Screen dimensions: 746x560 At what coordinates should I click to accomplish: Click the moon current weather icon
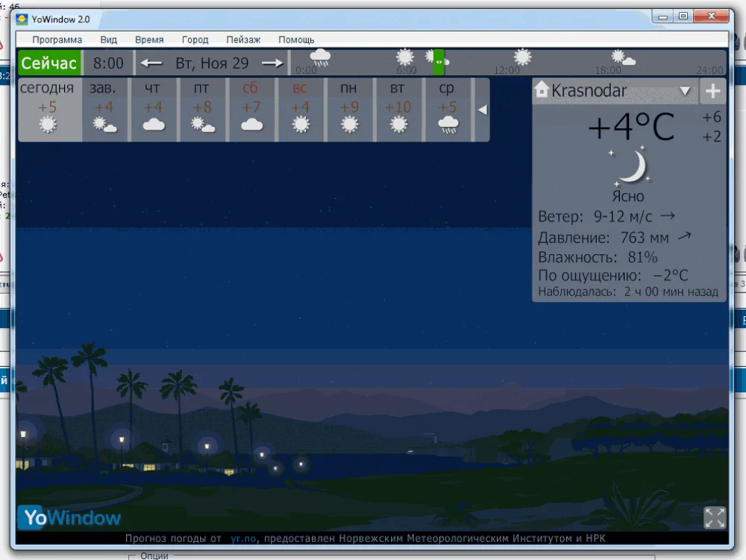point(631,167)
